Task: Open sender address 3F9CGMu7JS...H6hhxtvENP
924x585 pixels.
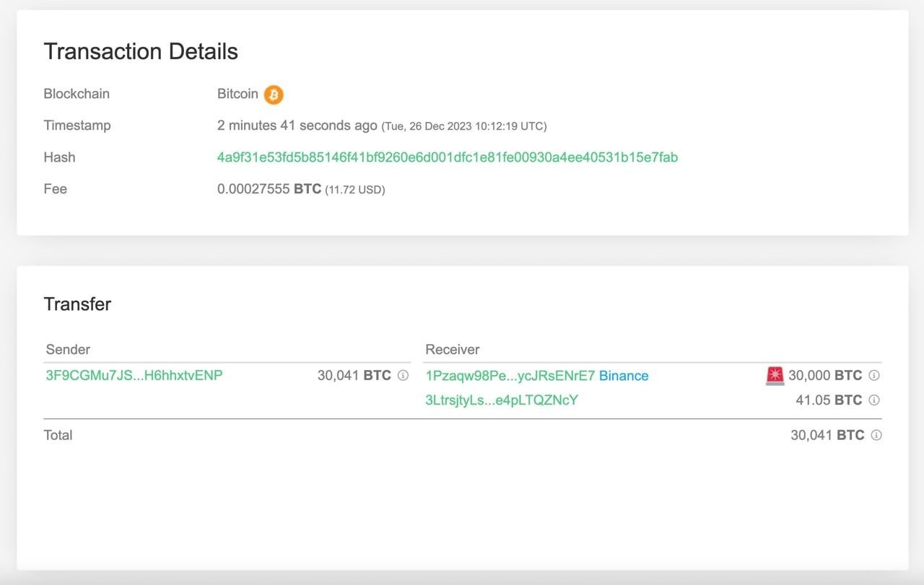Action: (134, 376)
